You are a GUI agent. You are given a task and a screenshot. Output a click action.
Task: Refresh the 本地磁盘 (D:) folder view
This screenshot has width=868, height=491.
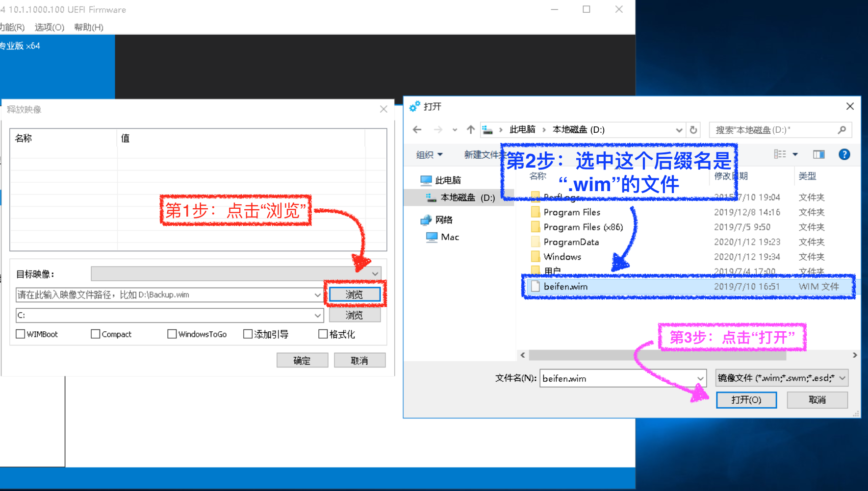[693, 129]
